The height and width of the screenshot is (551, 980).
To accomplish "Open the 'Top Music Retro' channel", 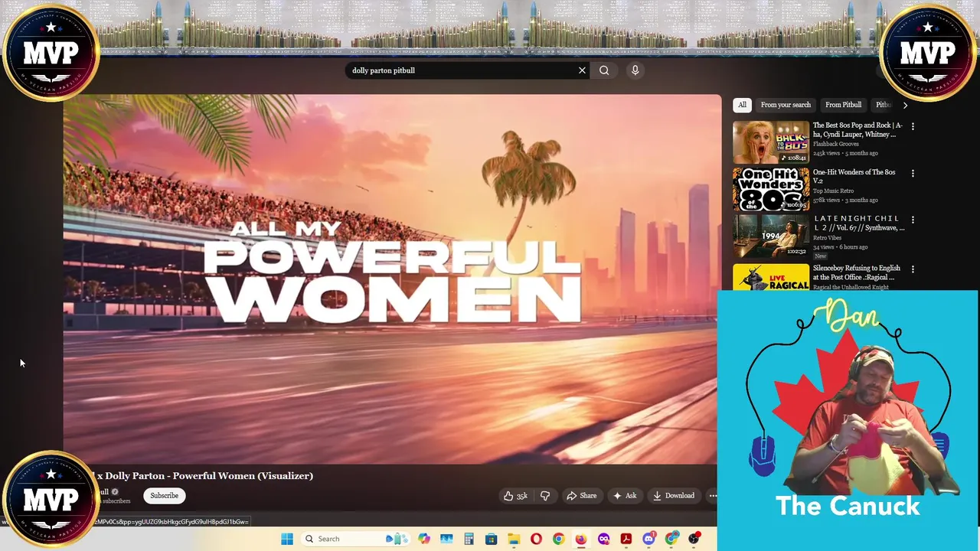I will click(x=833, y=191).
